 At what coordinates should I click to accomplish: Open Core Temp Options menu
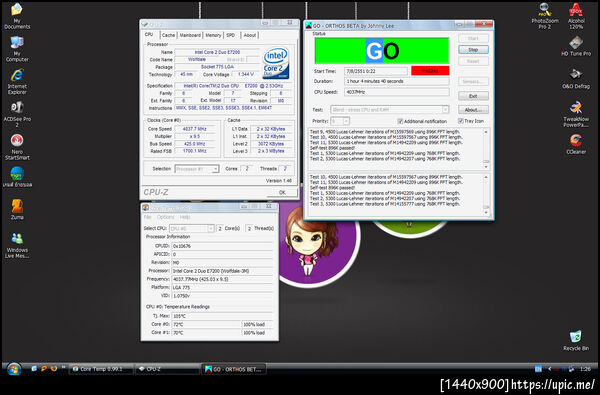166,217
